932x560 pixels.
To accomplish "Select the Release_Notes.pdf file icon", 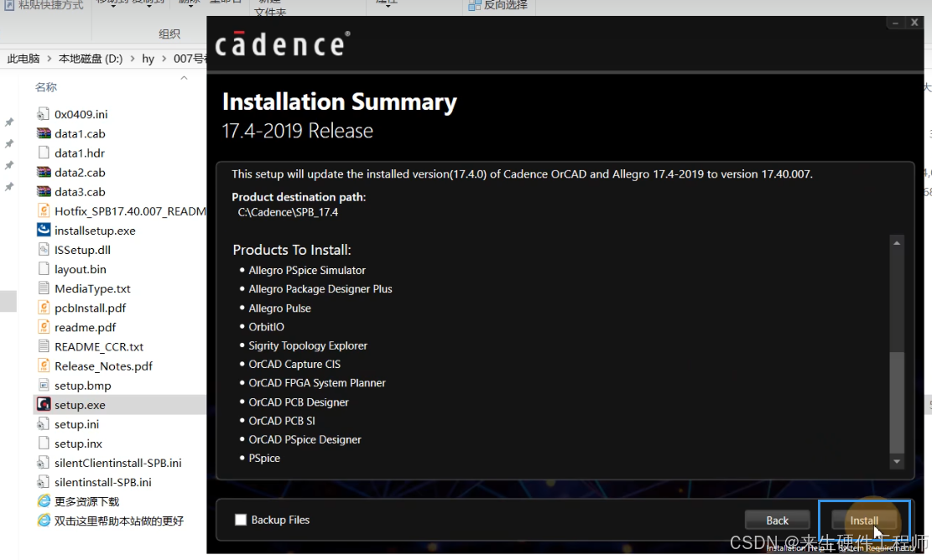I will (44, 366).
